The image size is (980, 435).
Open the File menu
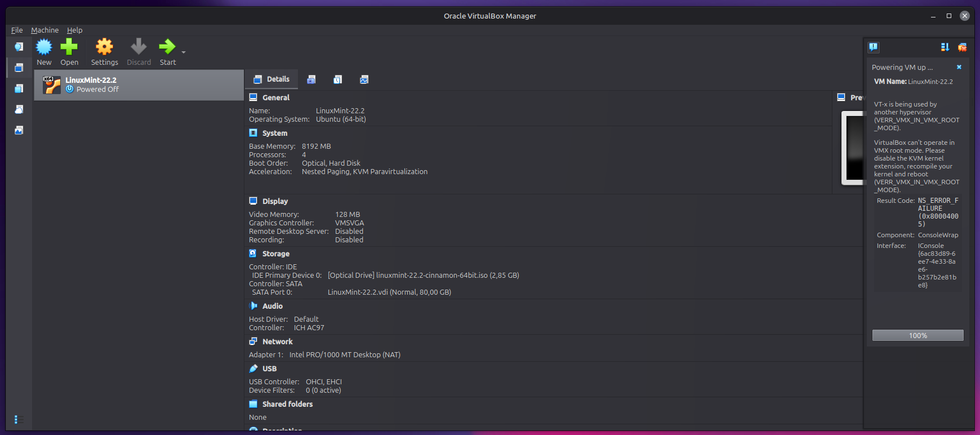click(17, 30)
